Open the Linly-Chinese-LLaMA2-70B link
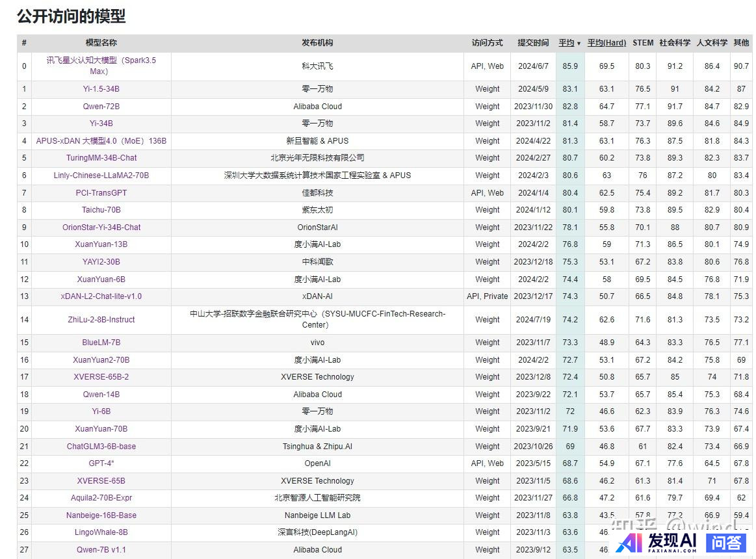This screenshot has width=756, height=559. (101, 175)
